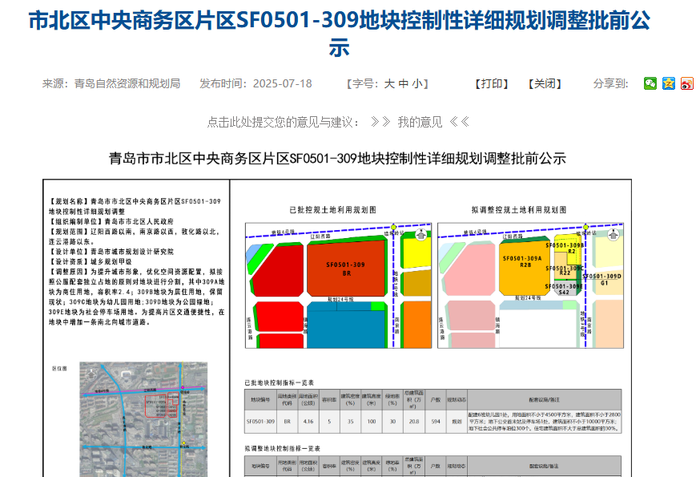Image resolution: width=700 pixels, height=477 pixels.
Task: Click publish date 2025-07-18
Action: 283,84
